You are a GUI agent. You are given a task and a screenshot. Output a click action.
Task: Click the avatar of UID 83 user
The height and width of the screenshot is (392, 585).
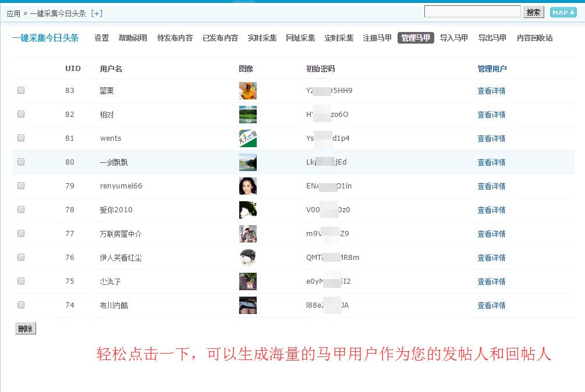(x=247, y=91)
